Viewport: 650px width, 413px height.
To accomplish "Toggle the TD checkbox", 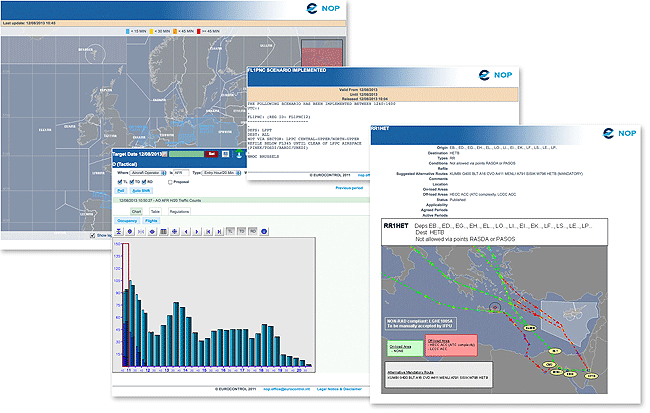I will tap(135, 181).
